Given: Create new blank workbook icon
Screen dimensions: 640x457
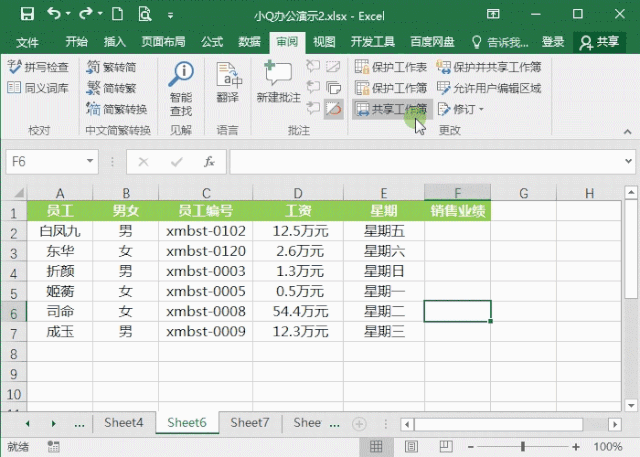Looking at the screenshot, I should 118,14.
